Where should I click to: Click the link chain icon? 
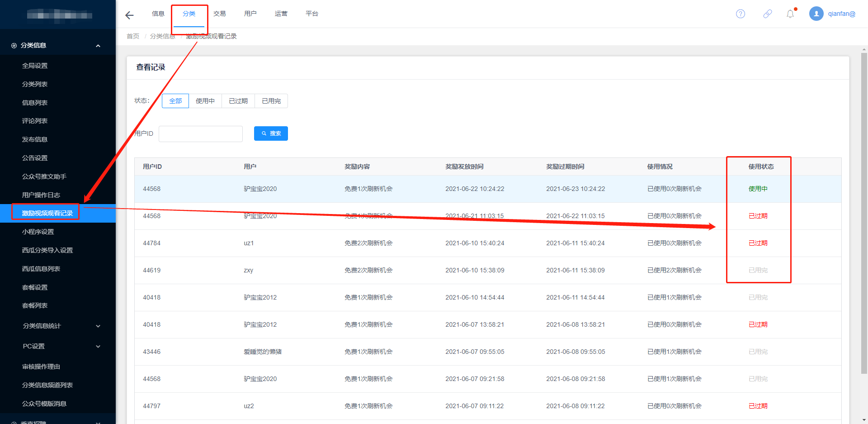[x=768, y=14]
